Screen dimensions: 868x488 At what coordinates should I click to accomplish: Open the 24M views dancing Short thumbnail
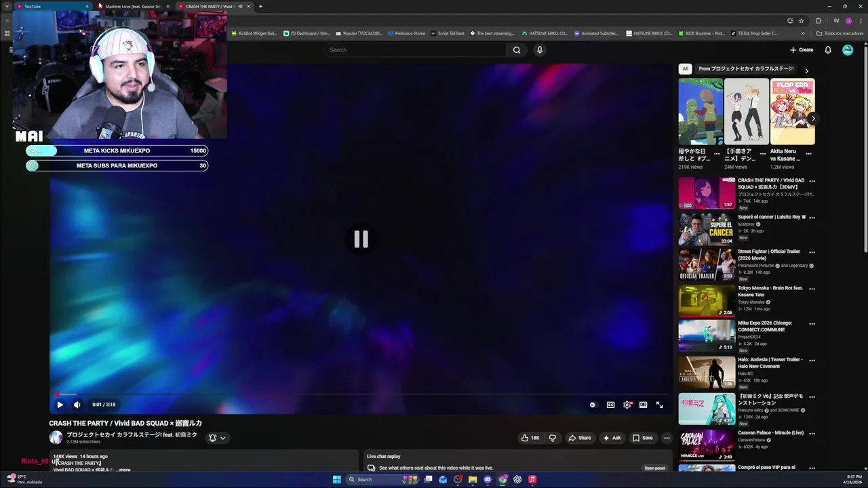(747, 111)
